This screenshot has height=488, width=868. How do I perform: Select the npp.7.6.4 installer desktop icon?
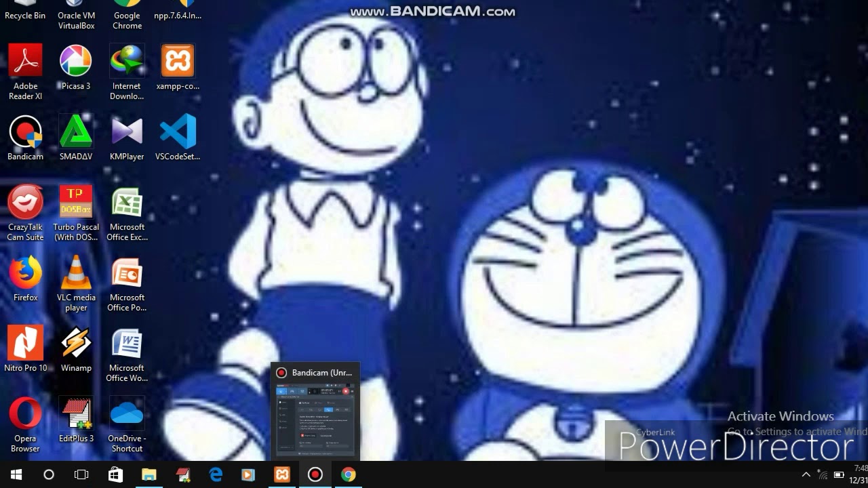click(178, 11)
